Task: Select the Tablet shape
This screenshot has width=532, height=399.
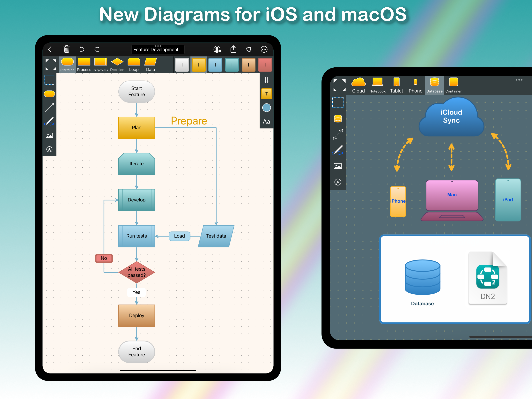Action: click(x=396, y=86)
